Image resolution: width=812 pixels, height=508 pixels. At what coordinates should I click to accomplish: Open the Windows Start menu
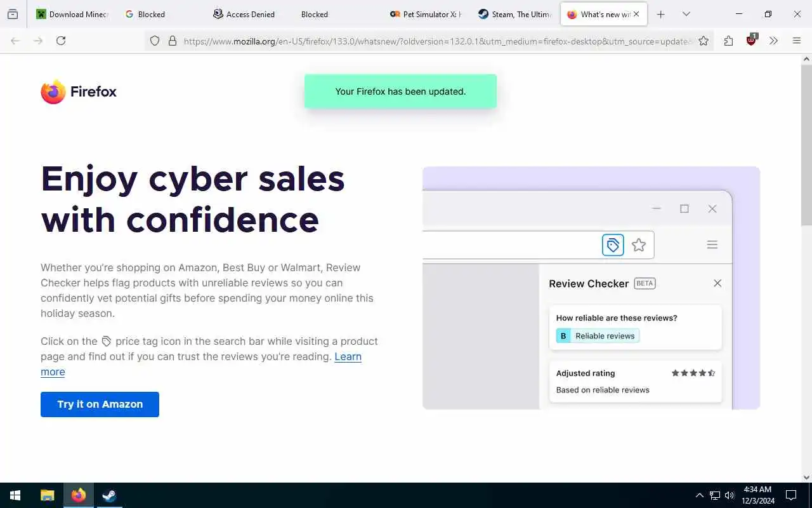[15, 495]
